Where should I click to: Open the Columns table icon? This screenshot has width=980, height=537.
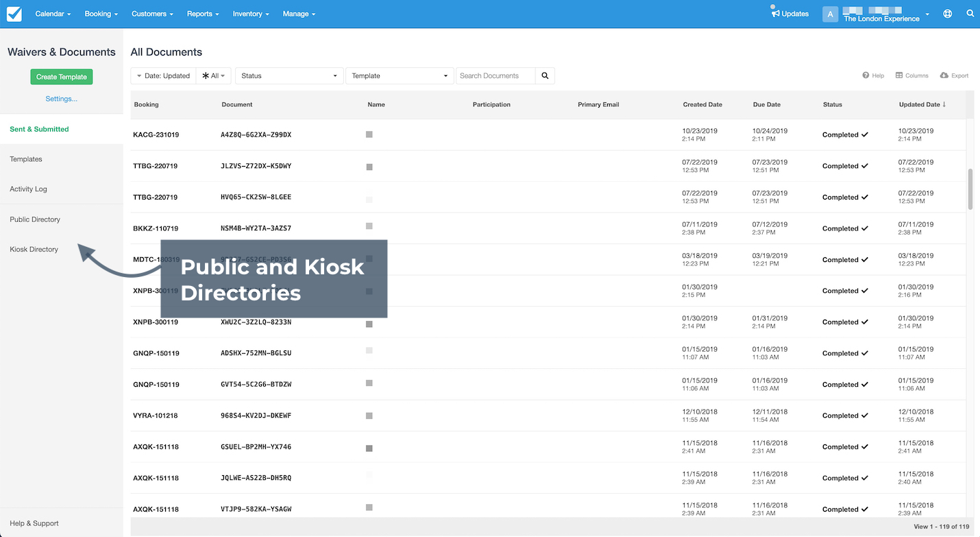pyautogui.click(x=899, y=75)
